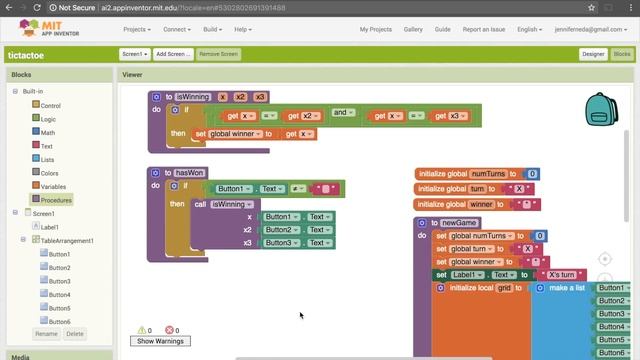Open the Screen1 screen selector dropdown
Screen dimensions: 640x360
[135, 54]
